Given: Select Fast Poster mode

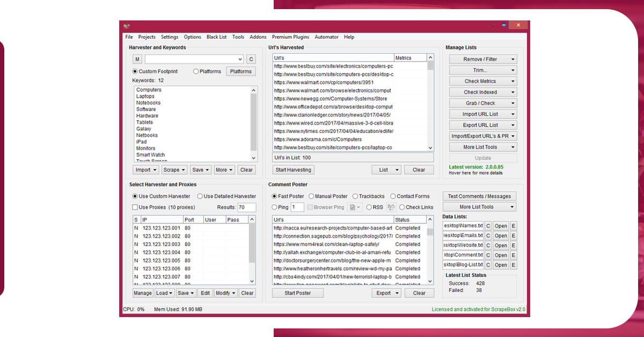Looking at the screenshot, I should (x=275, y=196).
